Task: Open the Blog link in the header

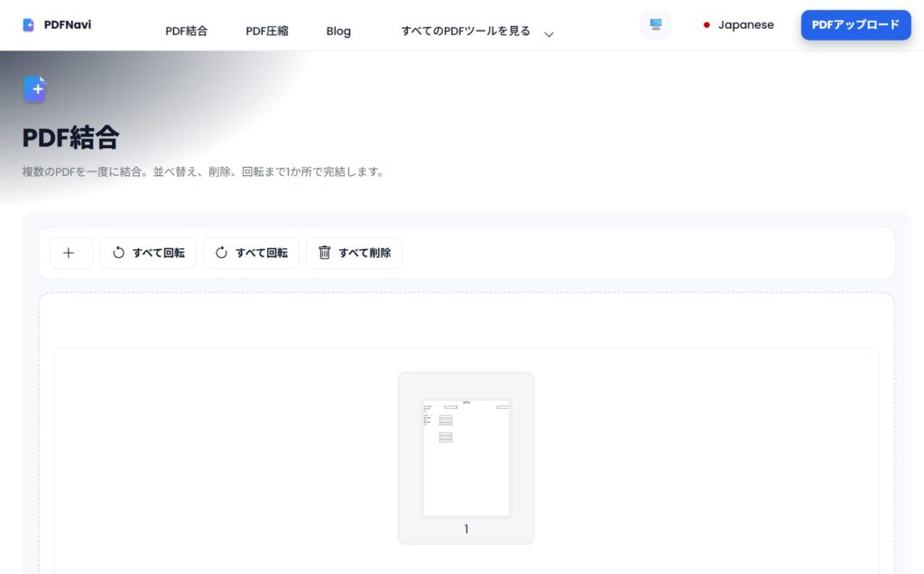Action: pyautogui.click(x=338, y=31)
